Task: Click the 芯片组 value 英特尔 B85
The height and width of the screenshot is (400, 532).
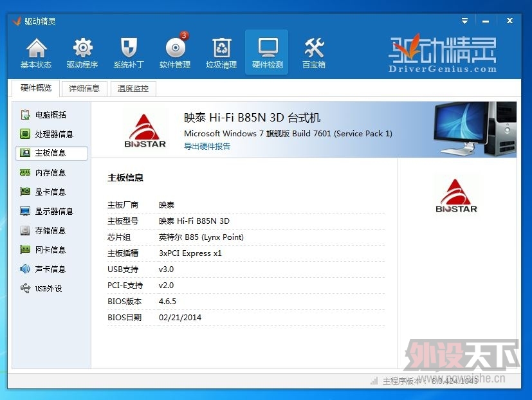Action: 201,237
